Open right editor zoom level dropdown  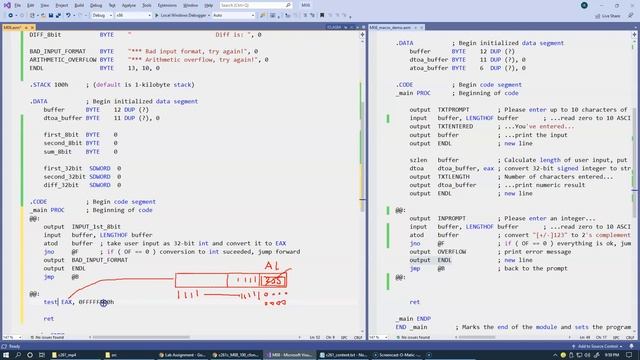pos(378,338)
